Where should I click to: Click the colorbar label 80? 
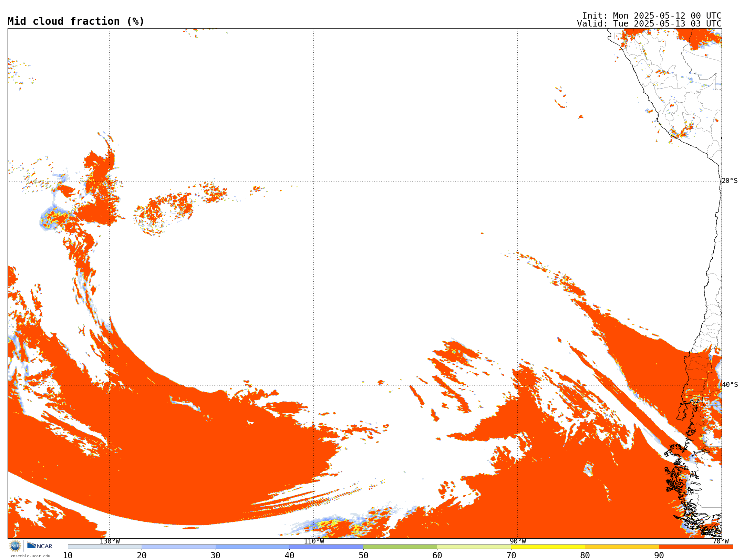pos(585,555)
